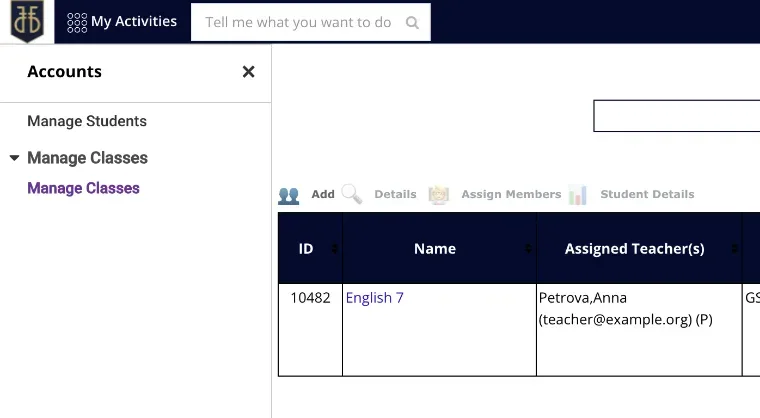
Task: Click the Student Details chart icon
Action: [x=578, y=195]
